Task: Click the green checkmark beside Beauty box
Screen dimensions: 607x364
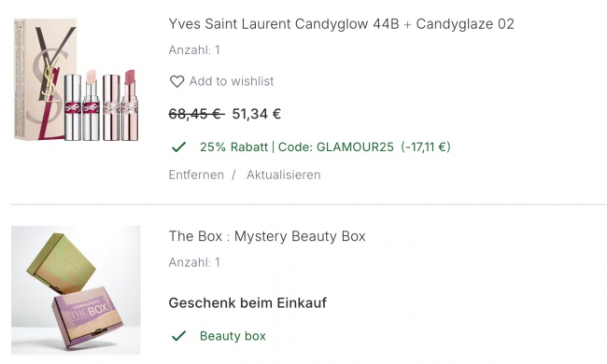Action: point(179,336)
